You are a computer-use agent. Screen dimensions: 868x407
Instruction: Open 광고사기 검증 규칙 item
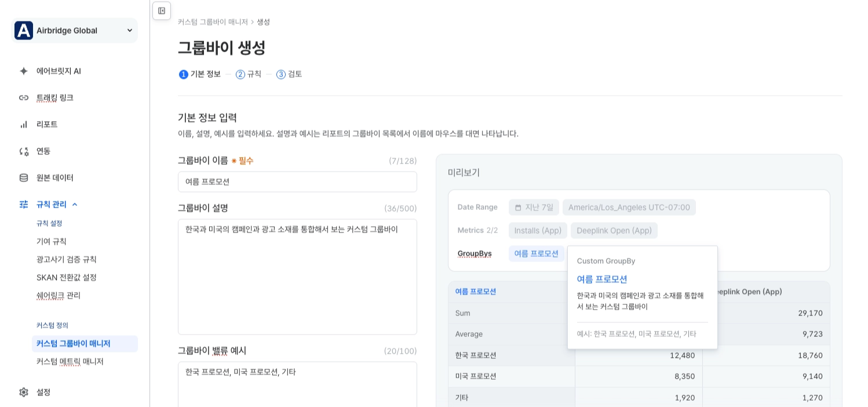(67, 259)
